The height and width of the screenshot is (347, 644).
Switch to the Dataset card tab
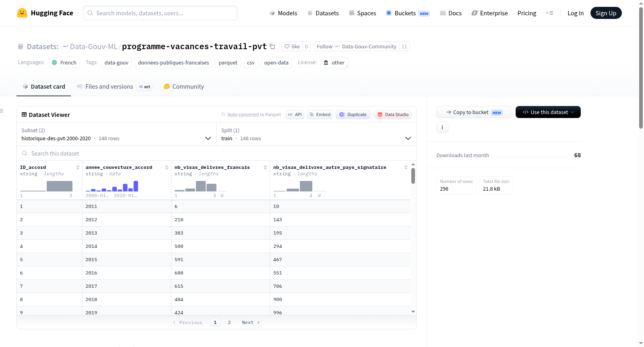43,86
